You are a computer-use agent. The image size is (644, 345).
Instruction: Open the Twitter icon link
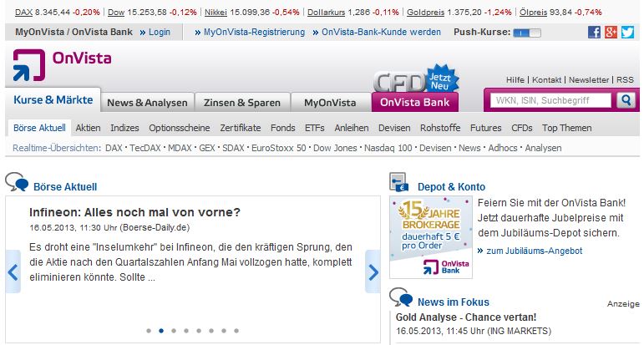627,32
